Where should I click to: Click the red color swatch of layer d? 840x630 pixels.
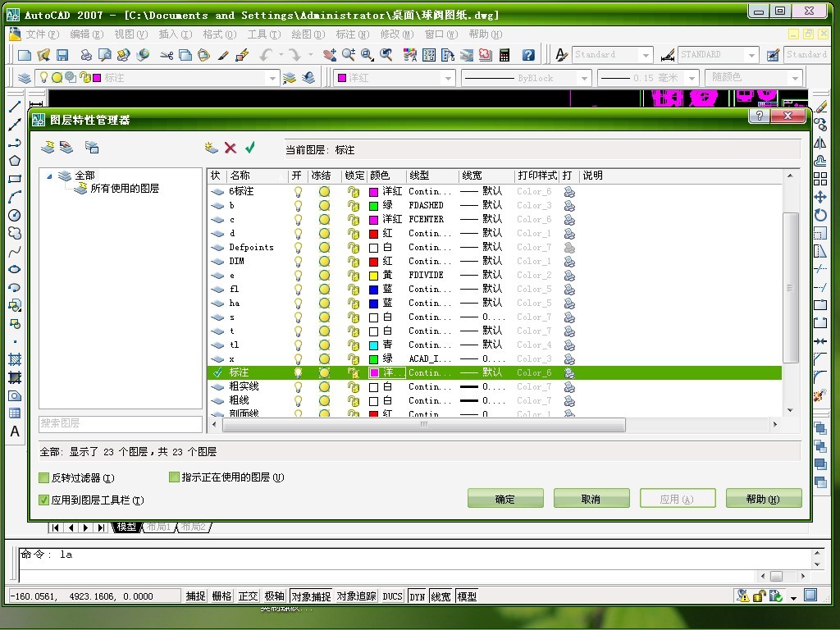coord(373,234)
